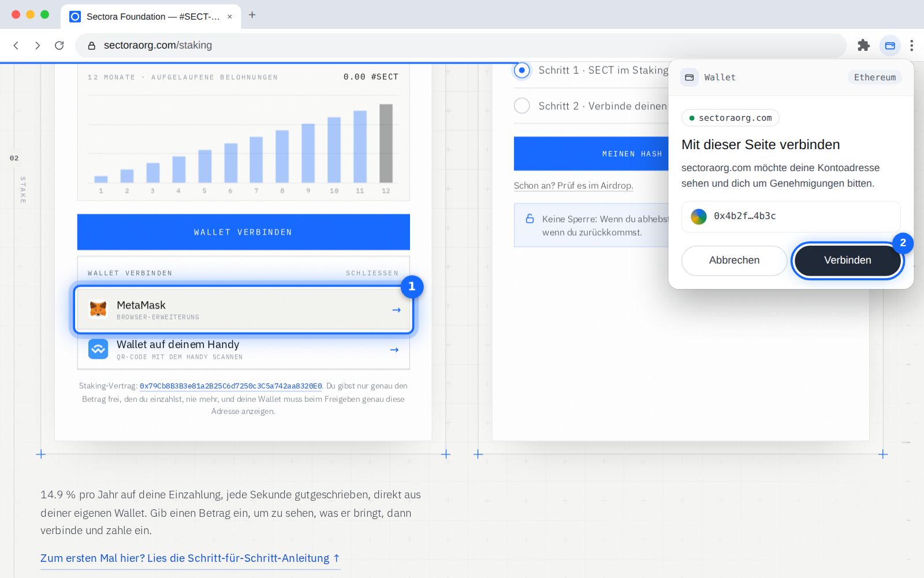Click the arrow on the Handy wallet row
The image size is (924, 578).
tap(394, 350)
